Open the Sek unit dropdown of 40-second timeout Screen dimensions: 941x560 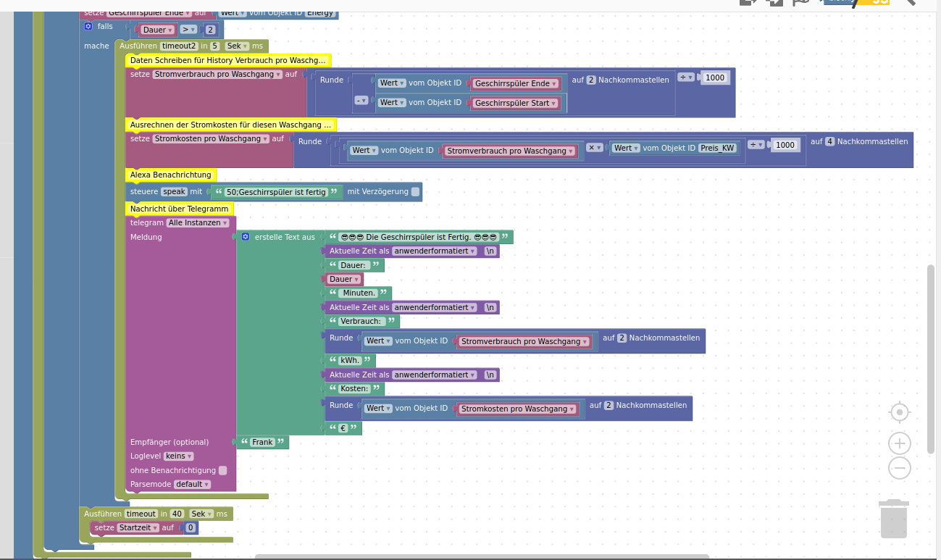coord(201,514)
